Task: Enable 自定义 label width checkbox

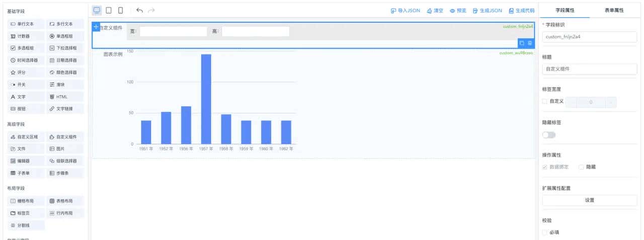Action: click(545, 102)
